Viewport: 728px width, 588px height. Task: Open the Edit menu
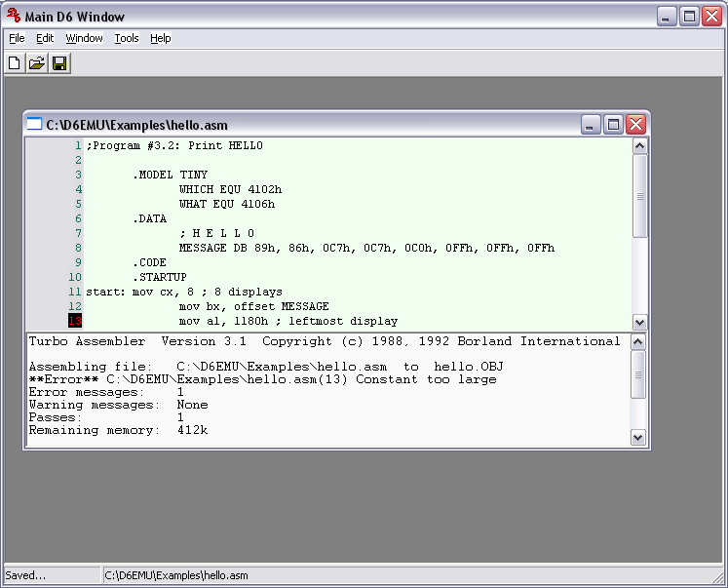[45, 38]
